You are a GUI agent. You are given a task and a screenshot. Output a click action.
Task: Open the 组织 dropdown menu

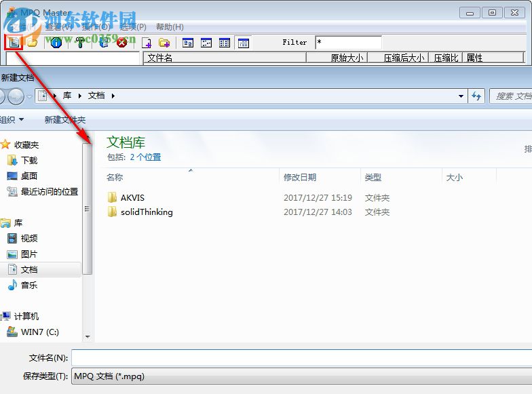click(12, 119)
